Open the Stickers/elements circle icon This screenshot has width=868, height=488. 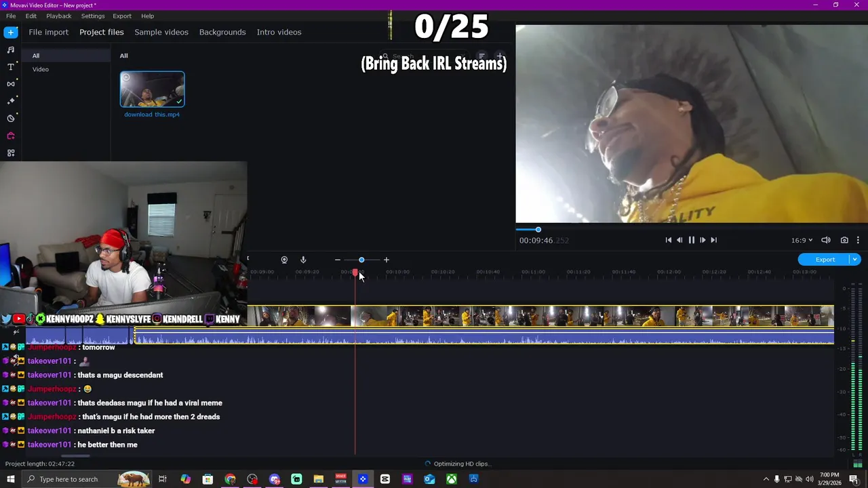click(11, 118)
